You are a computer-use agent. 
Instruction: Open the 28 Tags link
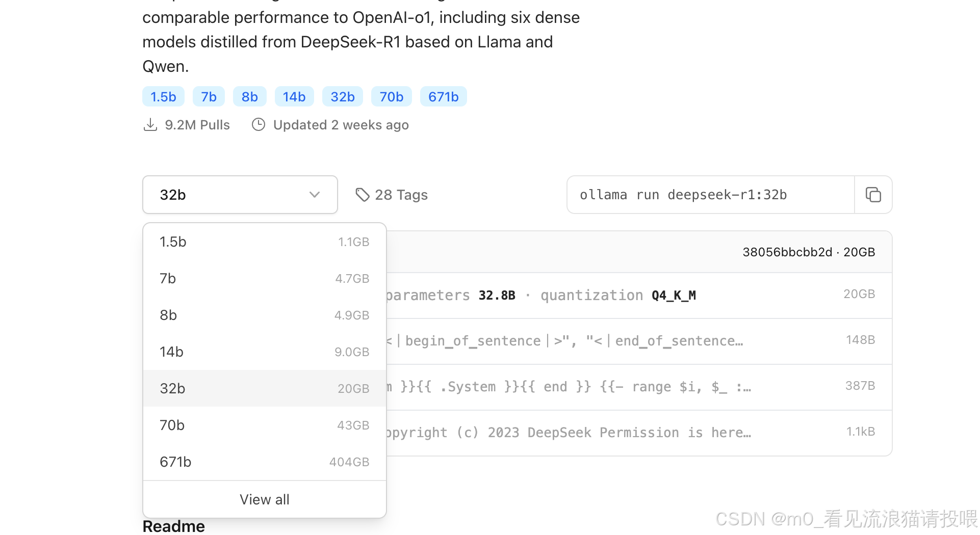(x=392, y=195)
